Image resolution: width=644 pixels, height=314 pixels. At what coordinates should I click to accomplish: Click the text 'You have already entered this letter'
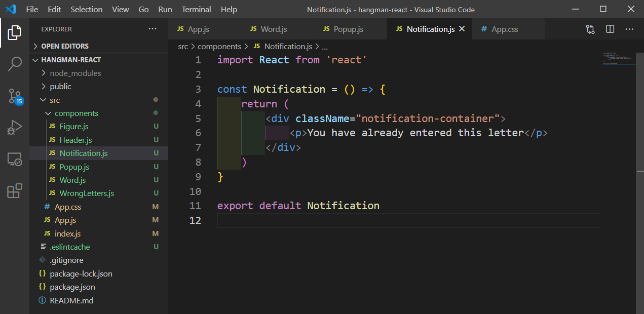pos(415,133)
